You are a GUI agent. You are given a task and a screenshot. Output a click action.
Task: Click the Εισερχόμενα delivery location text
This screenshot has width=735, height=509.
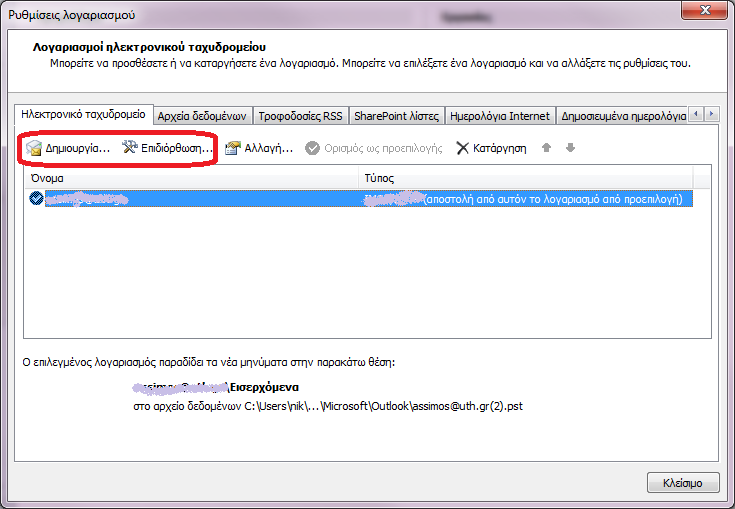click(x=264, y=387)
